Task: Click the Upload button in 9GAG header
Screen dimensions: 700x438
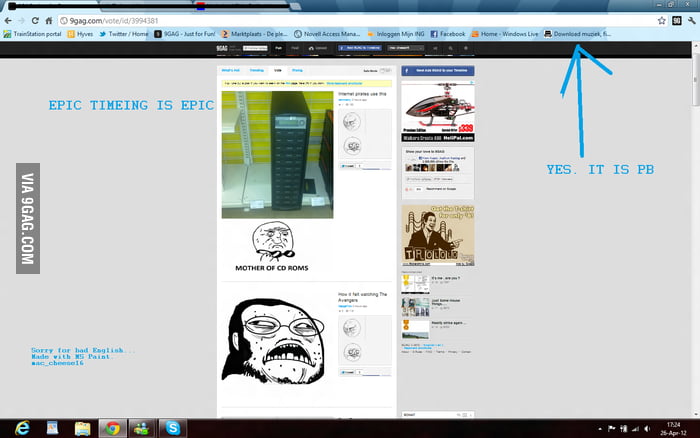Action: point(318,48)
